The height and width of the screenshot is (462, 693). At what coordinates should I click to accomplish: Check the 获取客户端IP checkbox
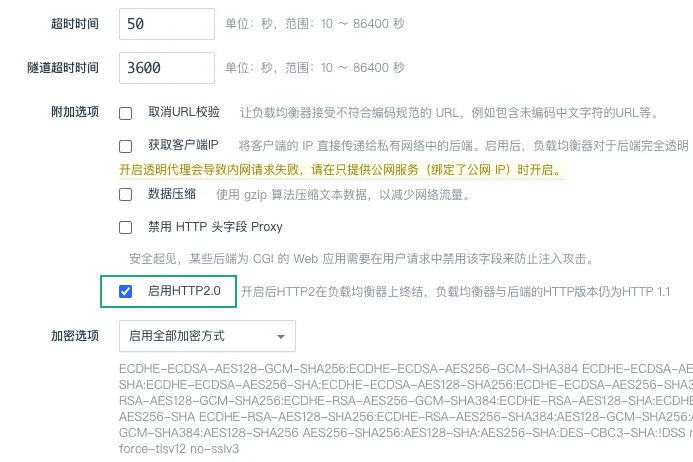[x=126, y=146]
